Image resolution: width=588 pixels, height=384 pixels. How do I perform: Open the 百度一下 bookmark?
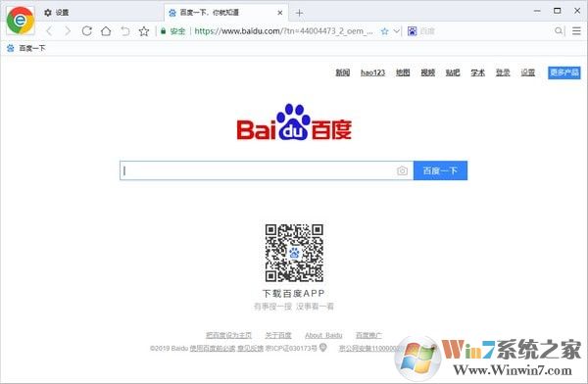click(x=26, y=48)
